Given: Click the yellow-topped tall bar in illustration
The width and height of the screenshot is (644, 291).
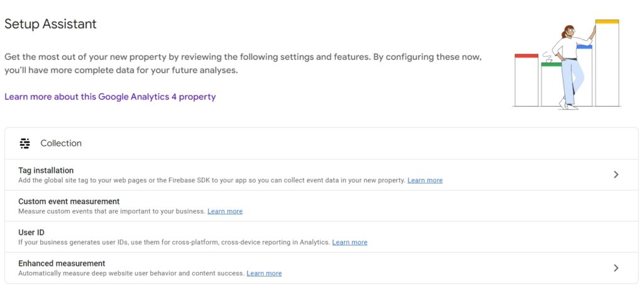Looking at the screenshot, I should [607, 63].
